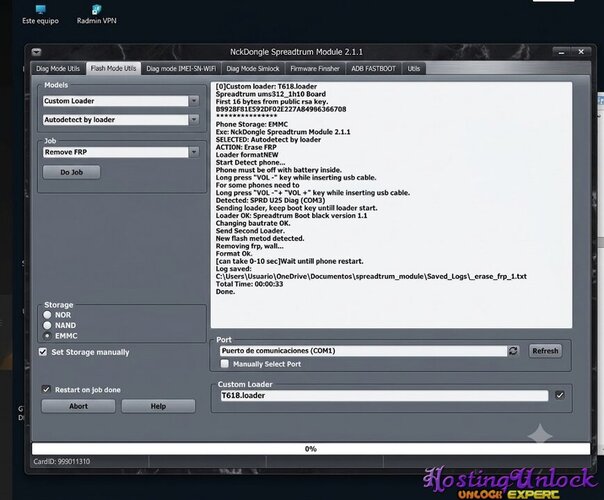Viewport: 604px width, 500px height.
Task: Open the Utils tab
Action: pyautogui.click(x=414, y=69)
